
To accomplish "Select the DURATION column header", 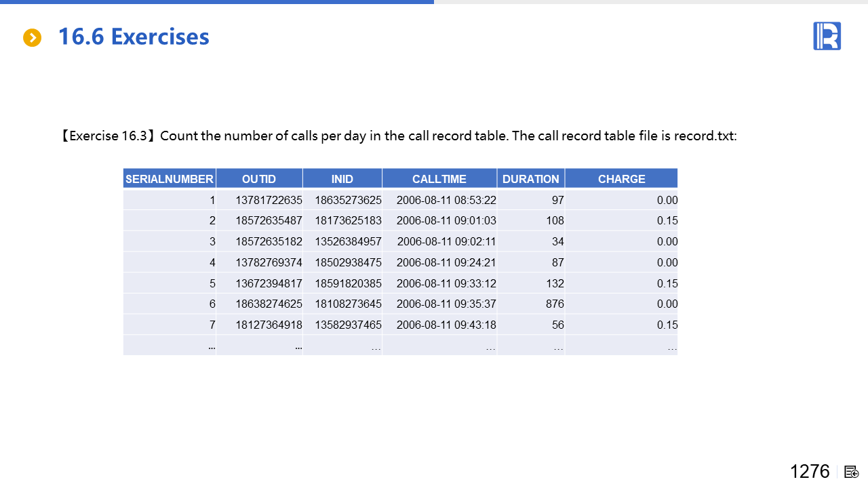I will [x=530, y=179].
